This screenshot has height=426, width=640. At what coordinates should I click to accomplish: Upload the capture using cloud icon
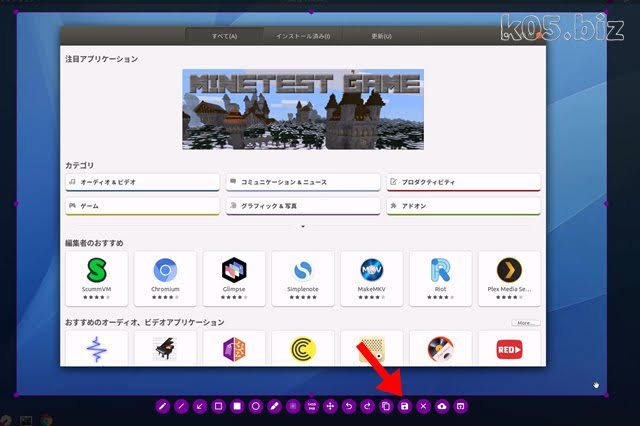coord(442,406)
